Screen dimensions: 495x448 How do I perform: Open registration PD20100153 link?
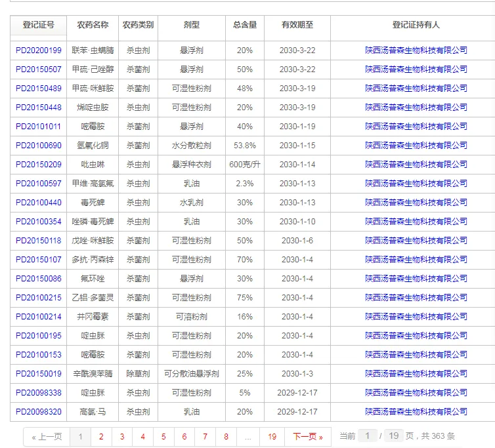point(39,355)
